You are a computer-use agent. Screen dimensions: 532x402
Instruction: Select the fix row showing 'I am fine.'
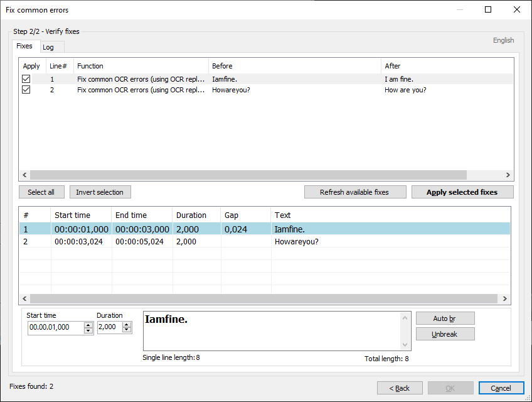click(x=266, y=79)
